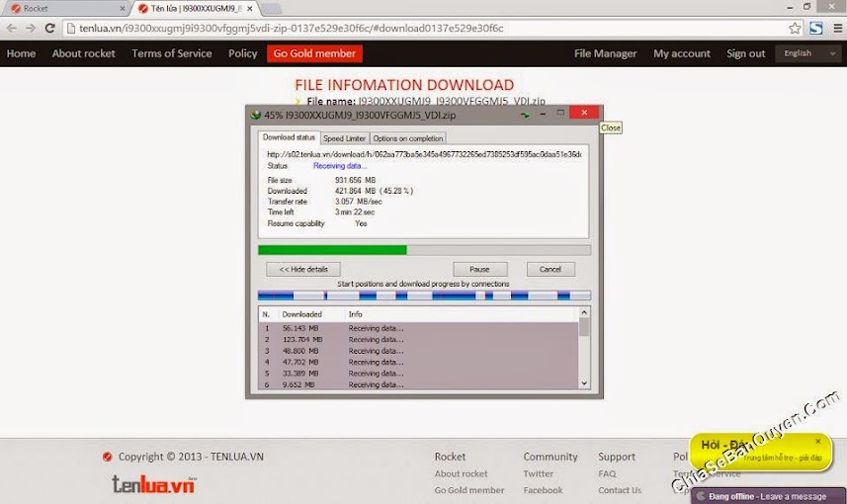The height and width of the screenshot is (504, 847).
Task: Click the green arrow icon in dialog title bar
Action: point(525,115)
